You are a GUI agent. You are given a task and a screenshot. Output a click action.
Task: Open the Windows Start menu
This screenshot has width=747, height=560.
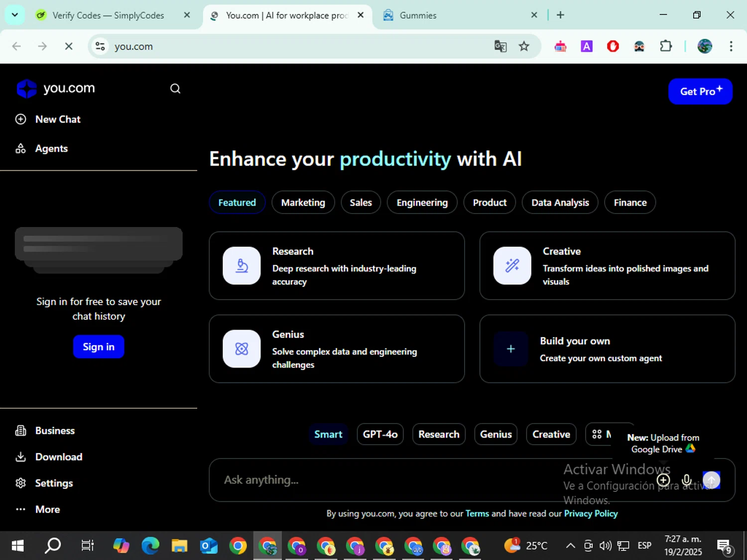click(17, 546)
